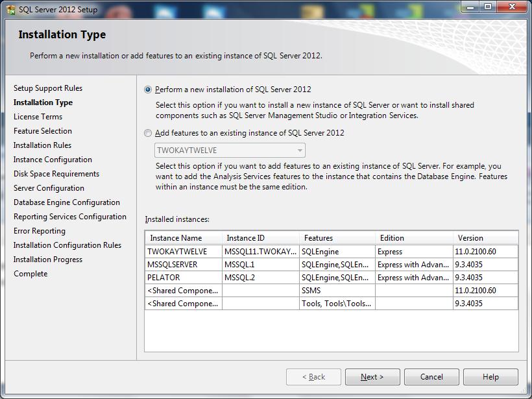Select 'Perform a new installation' radio button
This screenshot has height=399, width=532.
point(148,90)
